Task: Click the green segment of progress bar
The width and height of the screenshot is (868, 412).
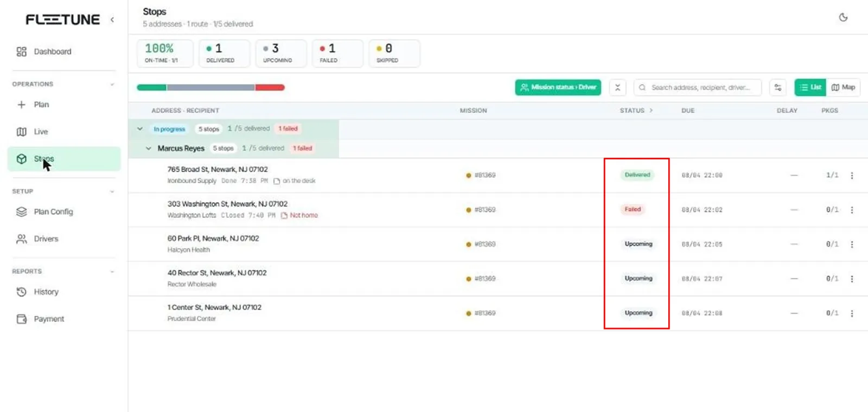Action: coord(151,87)
